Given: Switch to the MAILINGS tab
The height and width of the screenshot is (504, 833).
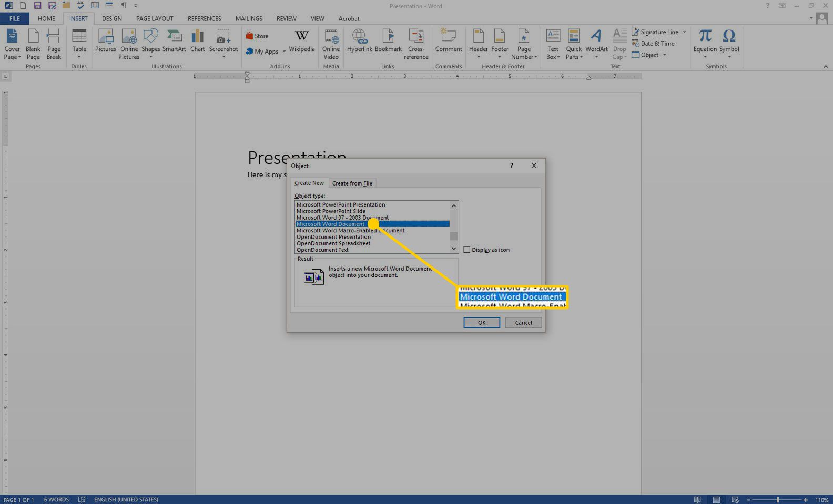Looking at the screenshot, I should [249, 18].
